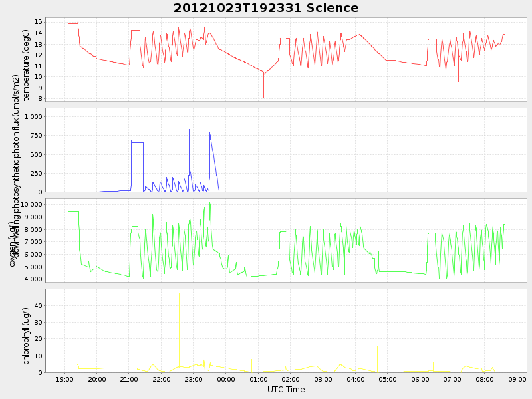This screenshot has height=399, width=532.
Task: Click the temperature (degC) axis label
Action: point(26,65)
